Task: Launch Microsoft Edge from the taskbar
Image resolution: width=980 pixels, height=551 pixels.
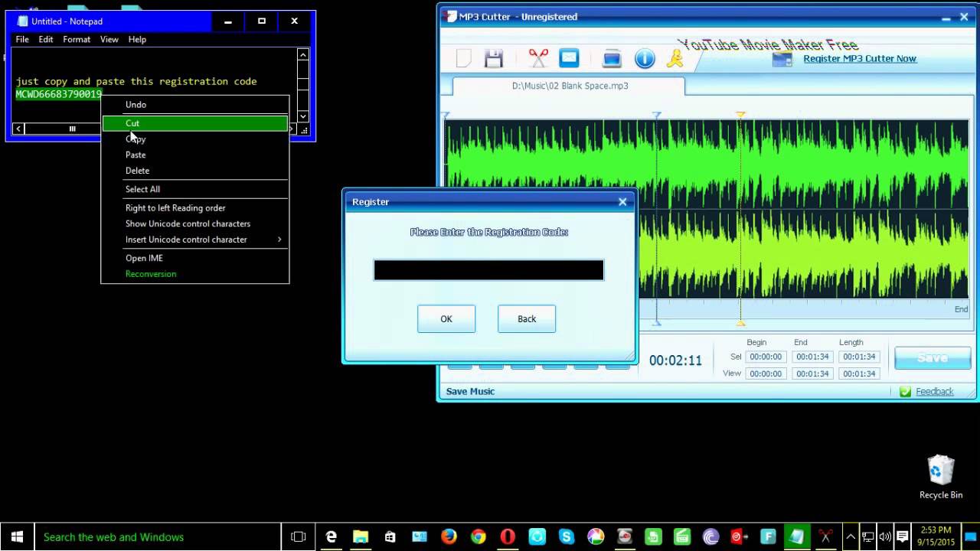Action: (332, 537)
